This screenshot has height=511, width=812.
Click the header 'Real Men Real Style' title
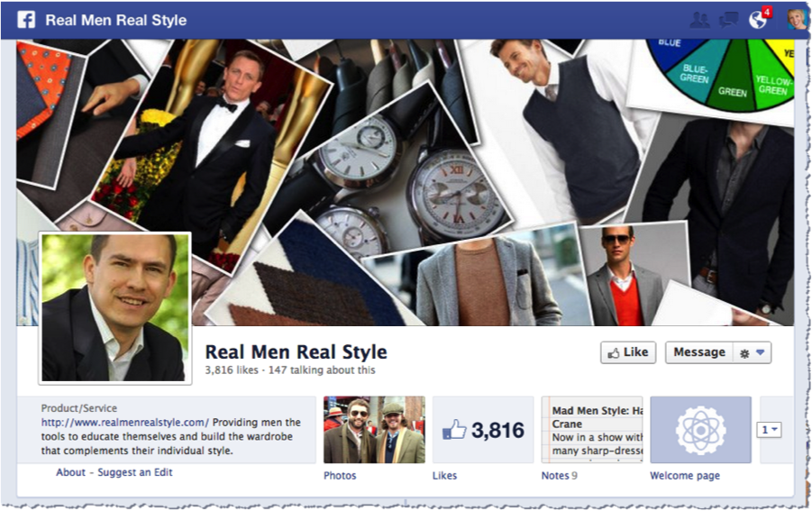click(x=116, y=20)
